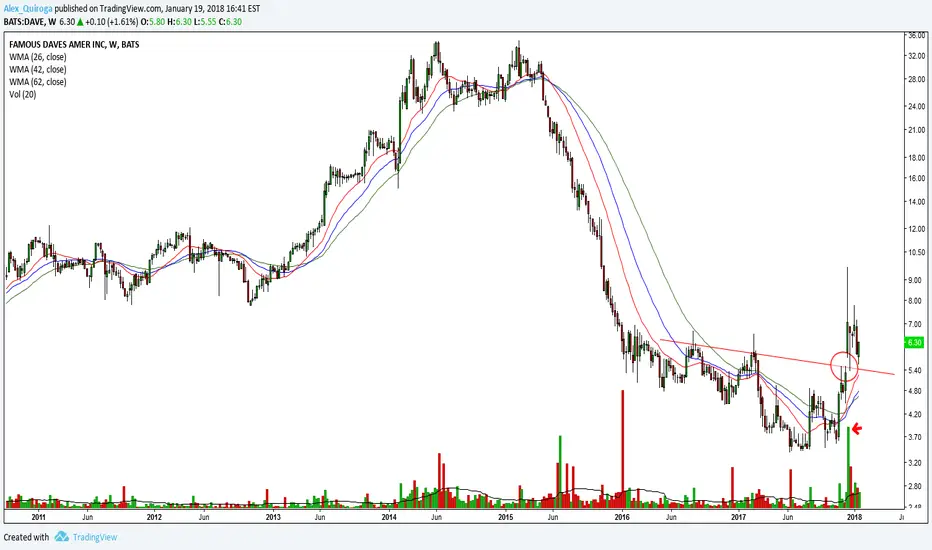Open the TradingView link in footer
932x550 pixels.
95,537
